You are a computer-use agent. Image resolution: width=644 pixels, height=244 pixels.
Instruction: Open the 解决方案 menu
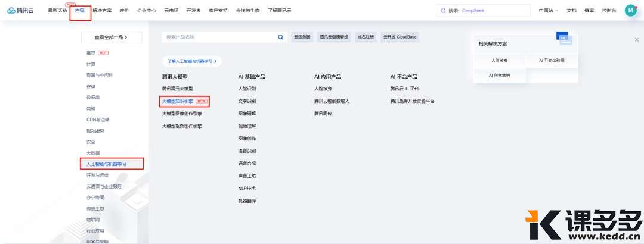pos(102,11)
